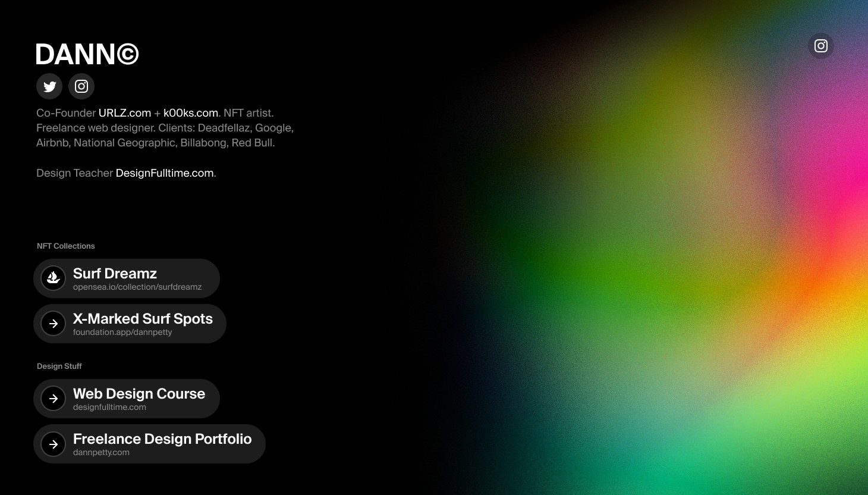The image size is (868, 495).
Task: Open Instagram icon beside the Twitter icon
Action: (x=81, y=86)
